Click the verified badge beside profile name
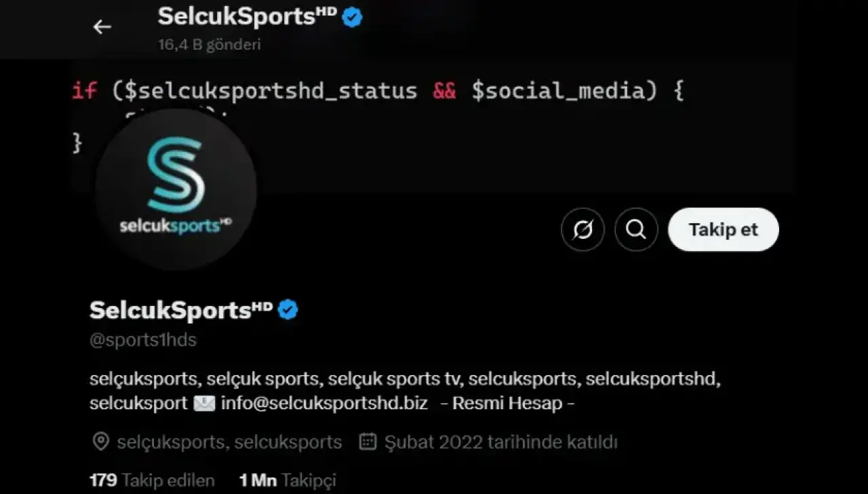Image resolution: width=868 pixels, height=494 pixels. 288,310
